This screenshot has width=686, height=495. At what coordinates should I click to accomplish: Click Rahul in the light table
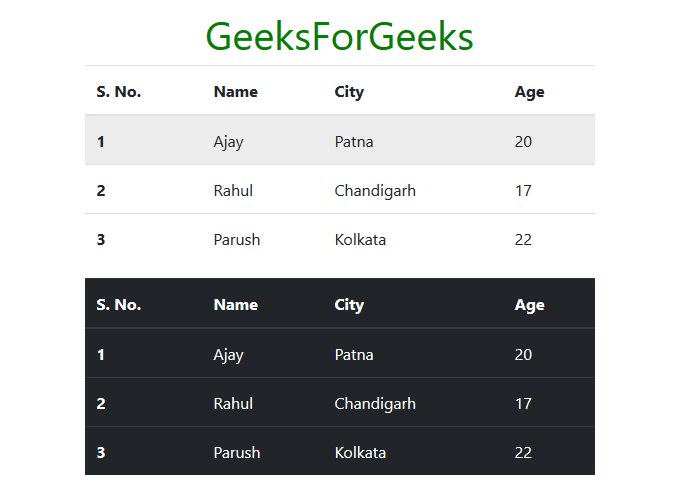coord(233,191)
